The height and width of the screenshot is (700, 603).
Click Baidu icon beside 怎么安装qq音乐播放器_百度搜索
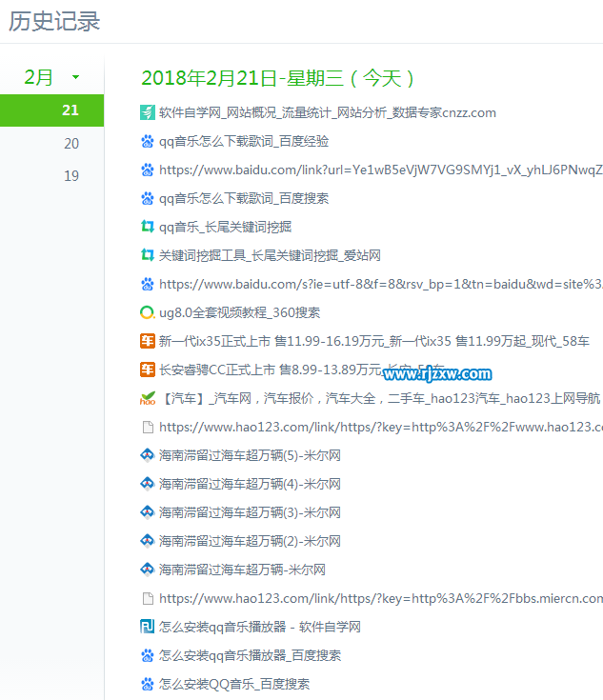click(x=148, y=655)
